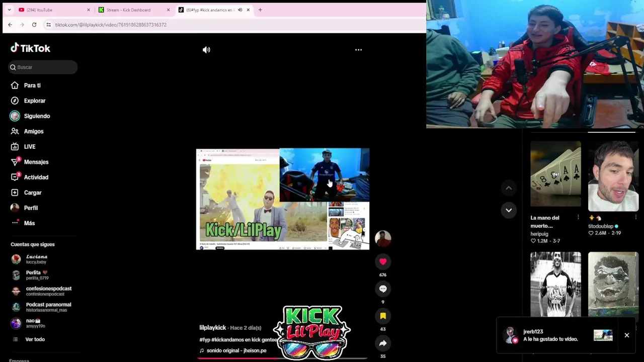The image size is (644, 362).
Task: Seek on the video progress bar
Action: (282, 359)
